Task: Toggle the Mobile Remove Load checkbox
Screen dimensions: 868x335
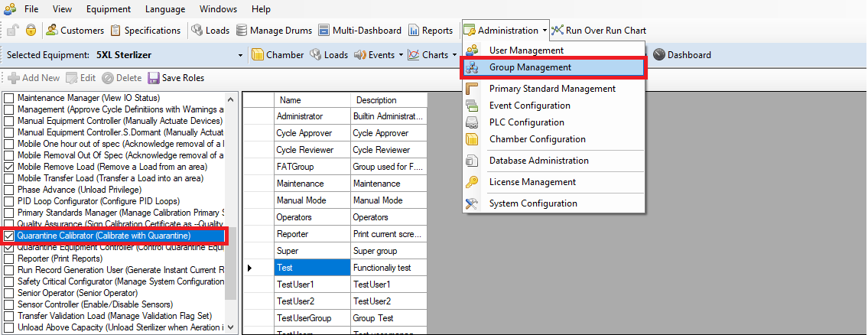Action: pos(9,167)
